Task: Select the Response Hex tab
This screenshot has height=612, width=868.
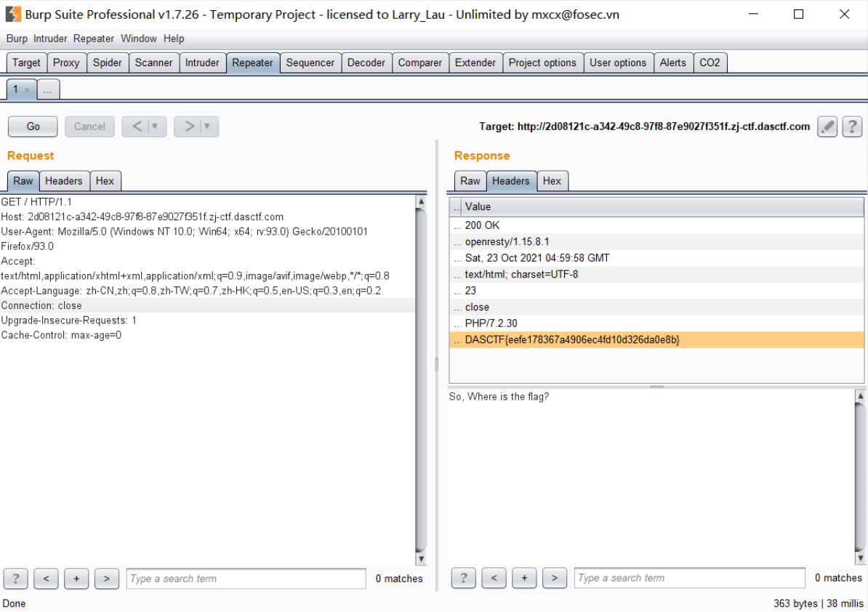Action: pos(552,181)
